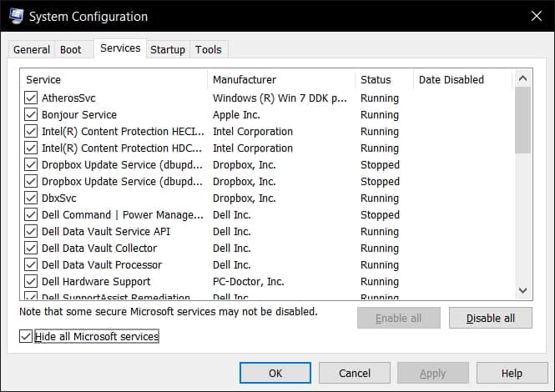
Task: Go to the Startup tab
Action: click(168, 49)
